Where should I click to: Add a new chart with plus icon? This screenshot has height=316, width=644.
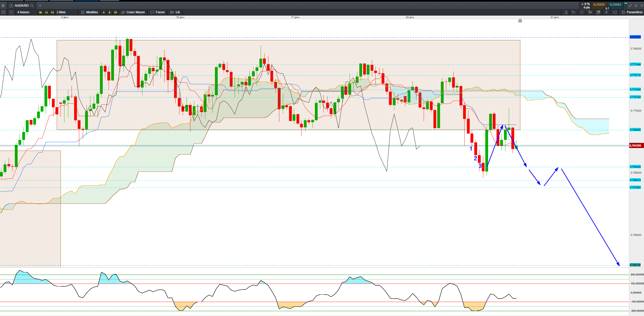(40, 5)
